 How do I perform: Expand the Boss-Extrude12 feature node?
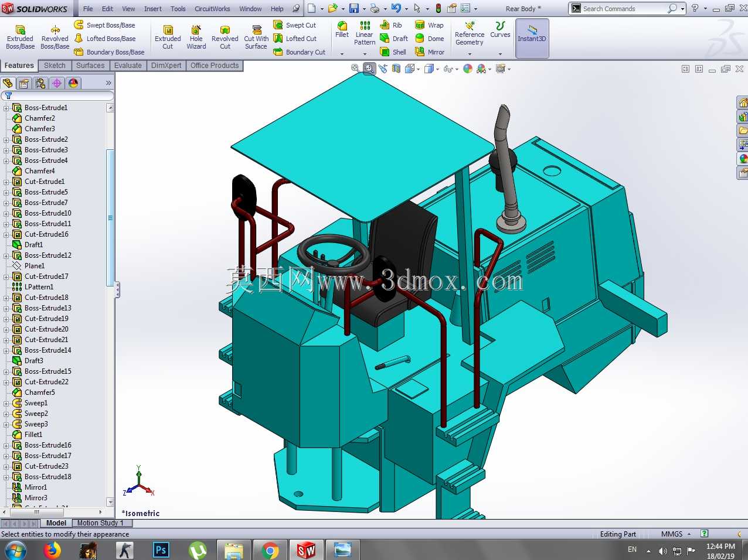(x=6, y=255)
